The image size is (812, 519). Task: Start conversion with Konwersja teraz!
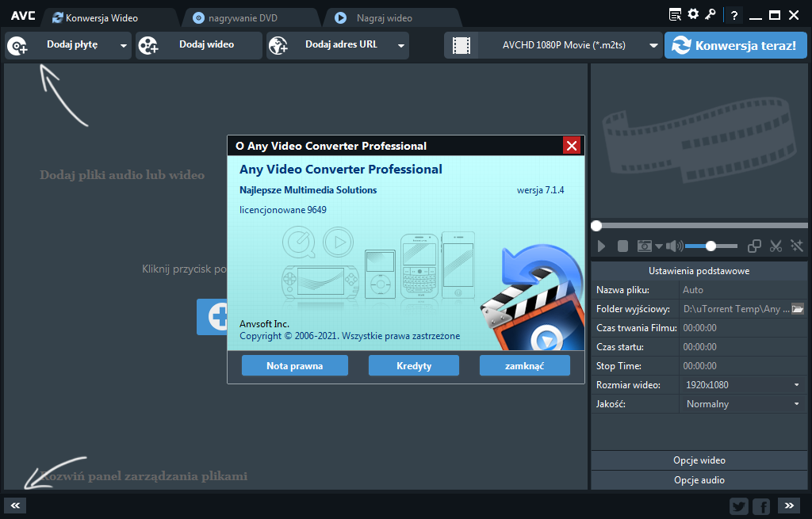[735, 45]
